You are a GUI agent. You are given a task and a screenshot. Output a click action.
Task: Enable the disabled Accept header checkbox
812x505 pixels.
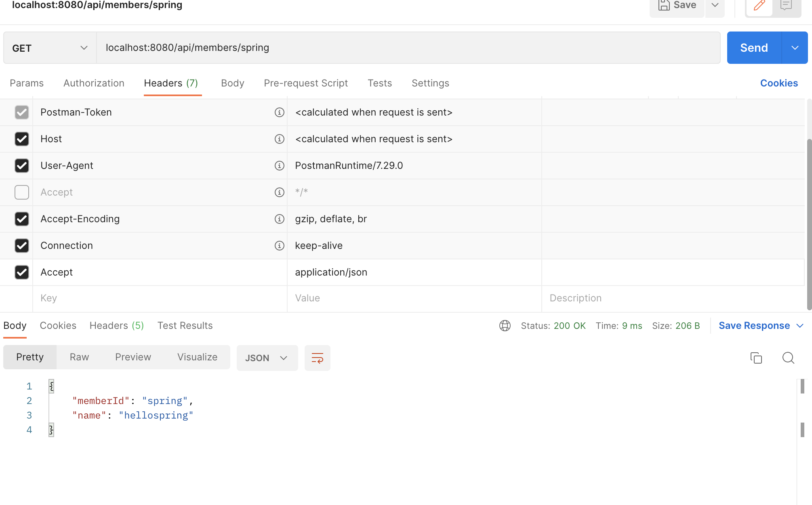pos(22,192)
